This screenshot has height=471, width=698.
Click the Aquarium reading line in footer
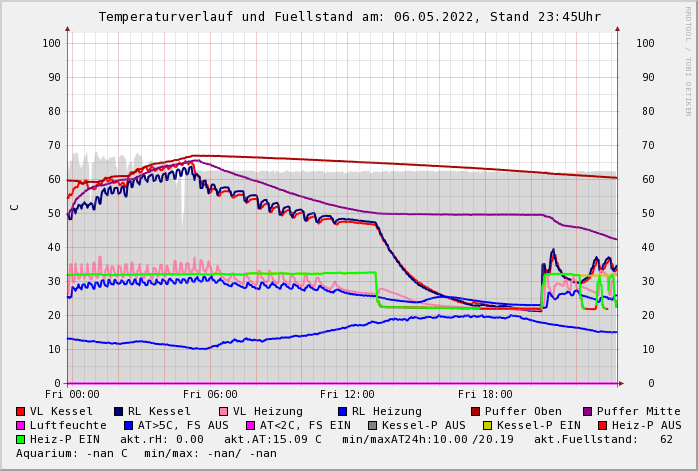(146, 453)
